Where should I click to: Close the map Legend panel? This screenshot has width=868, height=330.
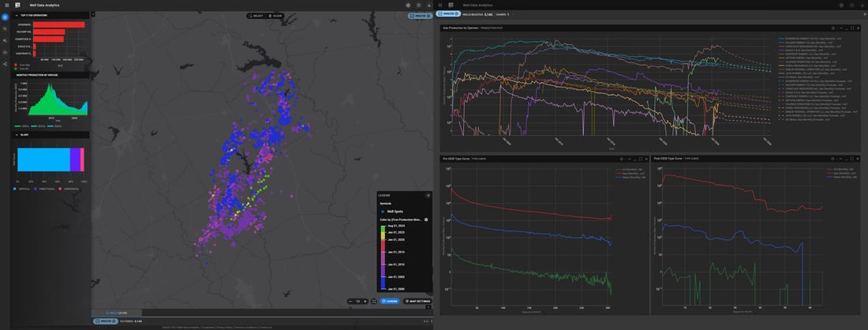pyautogui.click(x=427, y=194)
